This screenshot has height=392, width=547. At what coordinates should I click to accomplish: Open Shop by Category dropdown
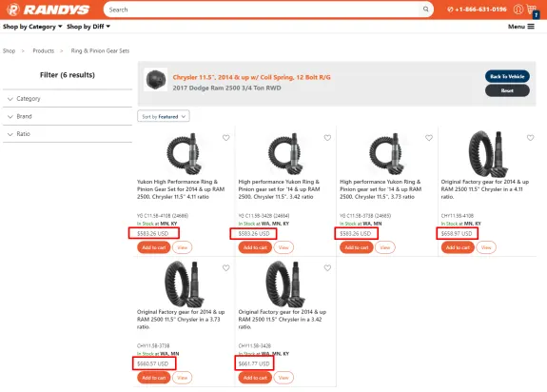pos(32,27)
